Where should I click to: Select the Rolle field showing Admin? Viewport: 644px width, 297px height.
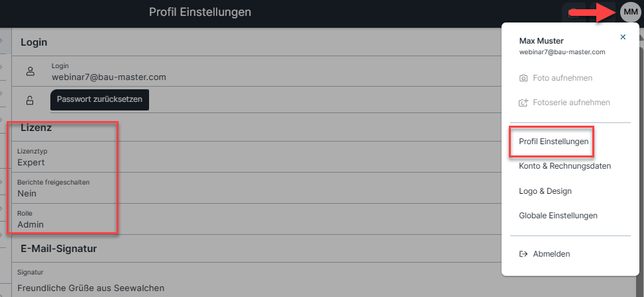click(254, 220)
